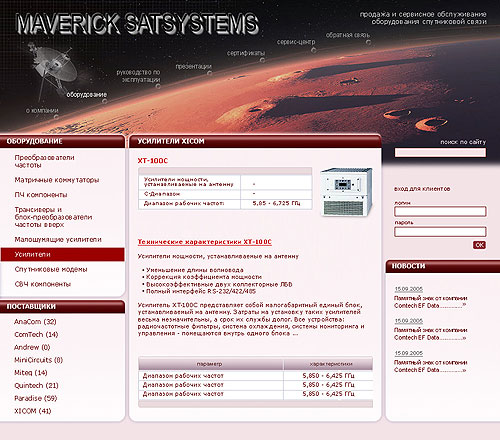Filter by supplier ComTech (14)

pyautogui.click(x=36, y=334)
